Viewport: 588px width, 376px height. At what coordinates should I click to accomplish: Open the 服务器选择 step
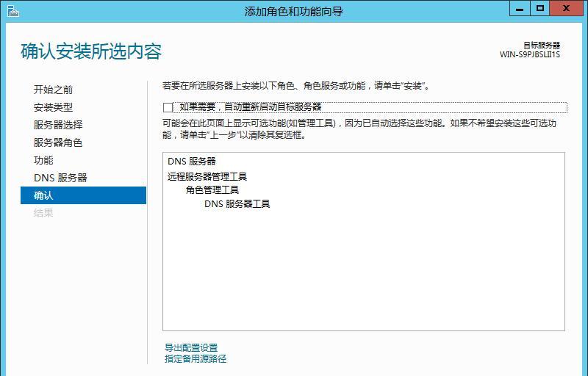[58, 125]
